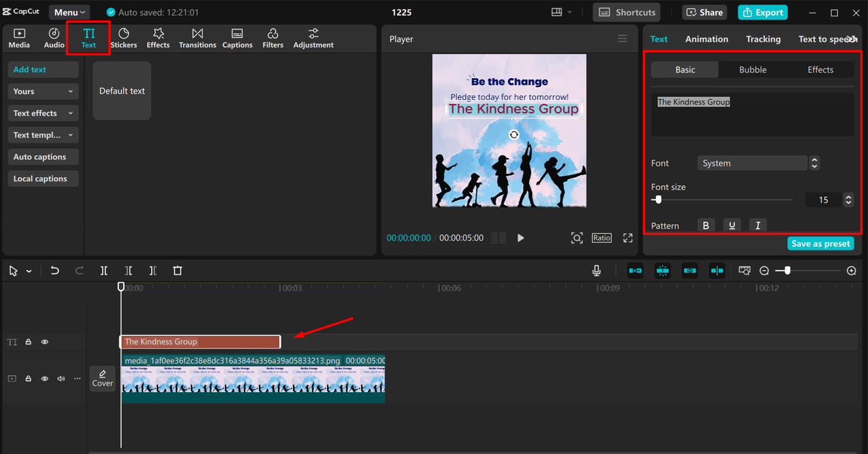Click the timeline zoom slider handle
The image size is (868, 454).
787,271
